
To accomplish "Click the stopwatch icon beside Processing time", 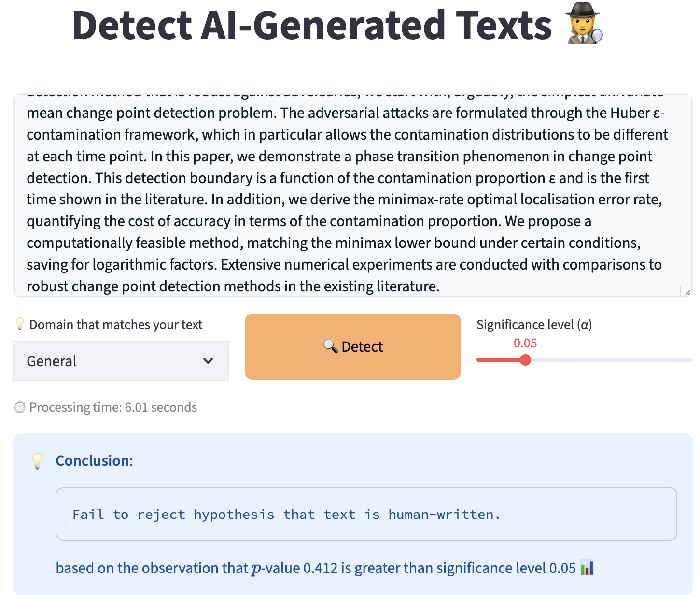I will [20, 407].
